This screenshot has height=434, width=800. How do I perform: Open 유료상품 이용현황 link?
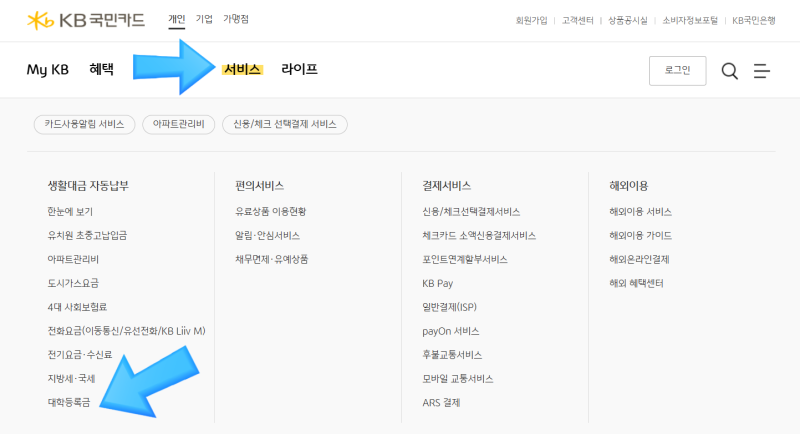(x=270, y=212)
